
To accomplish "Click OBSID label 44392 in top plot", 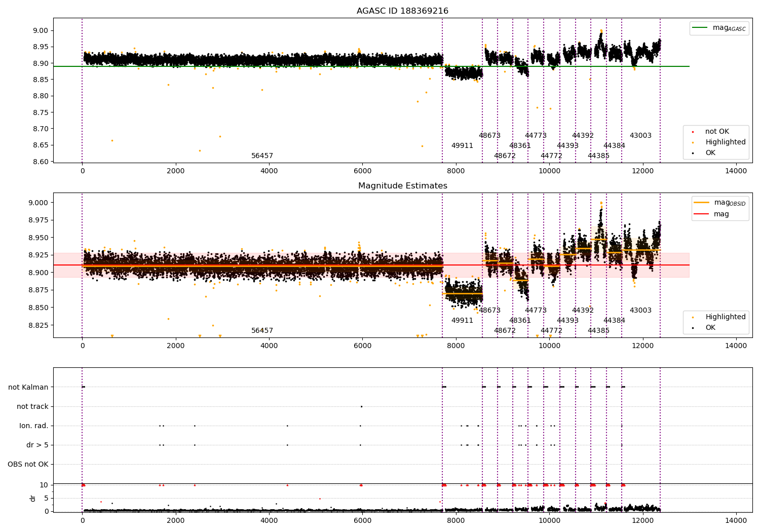I will point(583,136).
